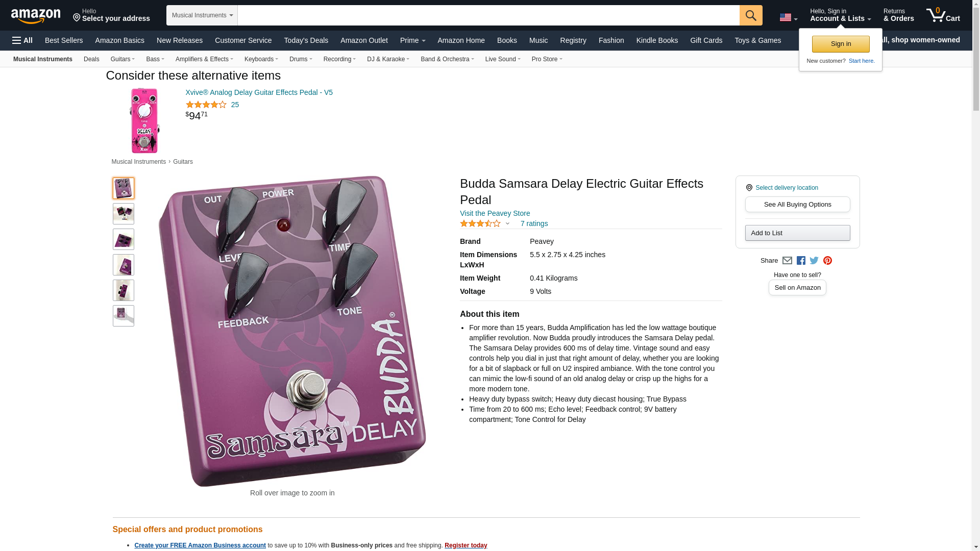Expand the star rating breakdown chevron
Viewport: 980px width, 551px height.
(x=507, y=223)
